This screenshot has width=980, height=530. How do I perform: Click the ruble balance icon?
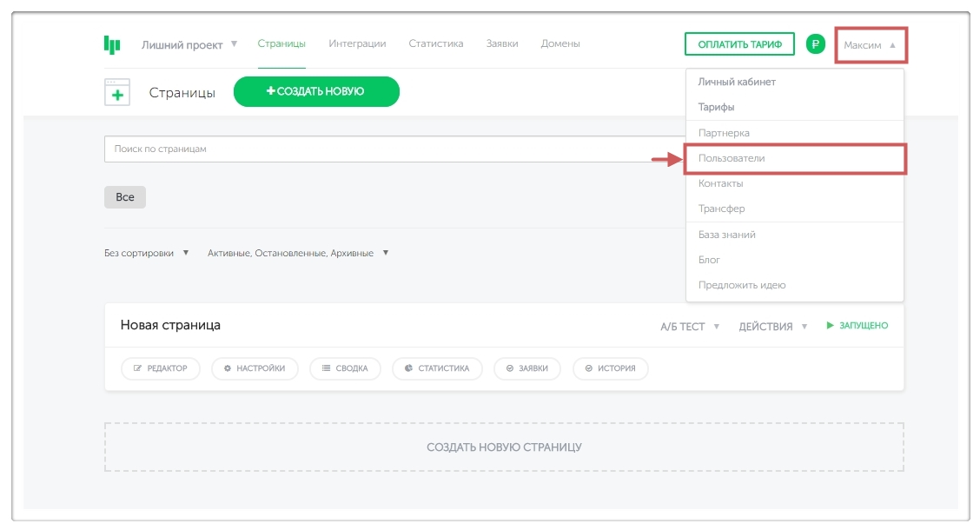(815, 44)
